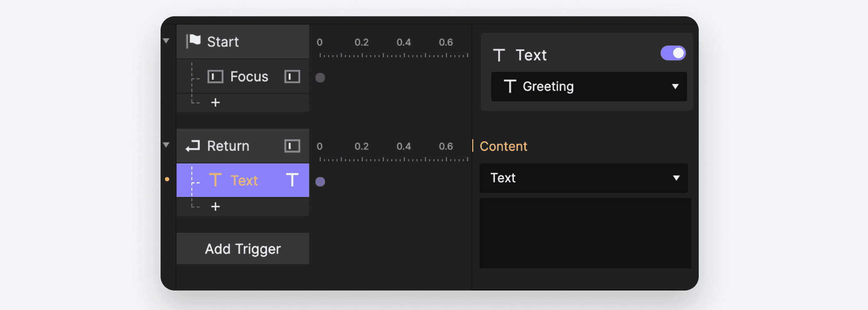
Task: Click the Add Trigger button
Action: (243, 248)
